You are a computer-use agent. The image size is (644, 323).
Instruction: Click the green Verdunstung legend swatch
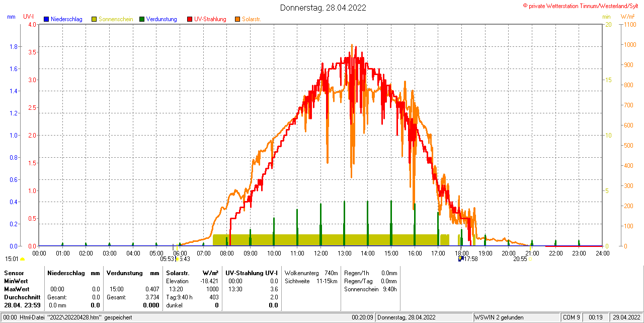point(142,19)
